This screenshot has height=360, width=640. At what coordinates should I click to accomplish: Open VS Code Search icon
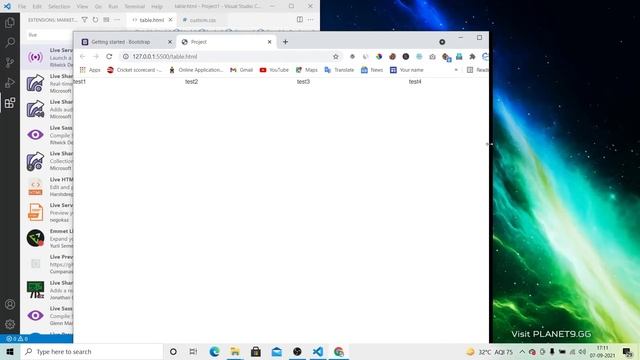10,42
